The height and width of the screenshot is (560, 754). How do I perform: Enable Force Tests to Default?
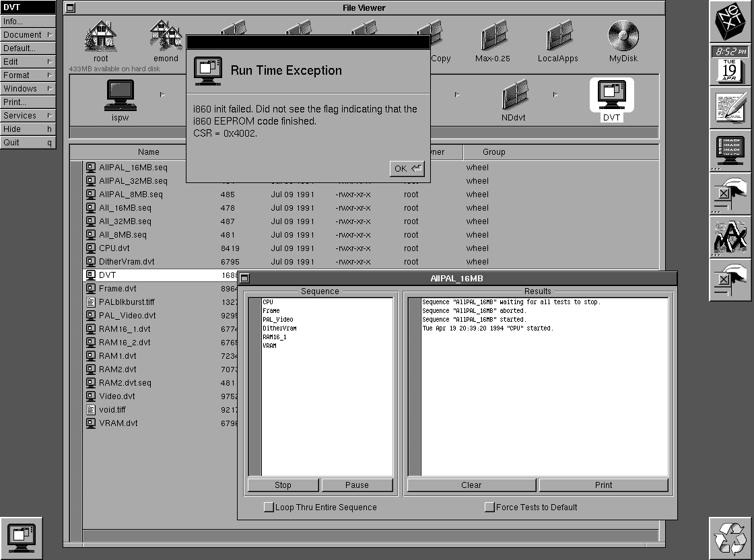tap(489, 507)
